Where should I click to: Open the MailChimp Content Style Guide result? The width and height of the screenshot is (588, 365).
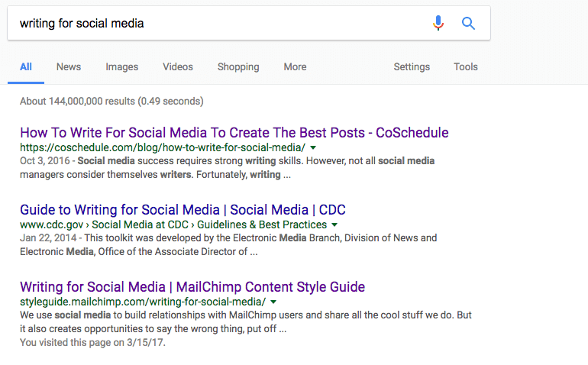(x=192, y=287)
